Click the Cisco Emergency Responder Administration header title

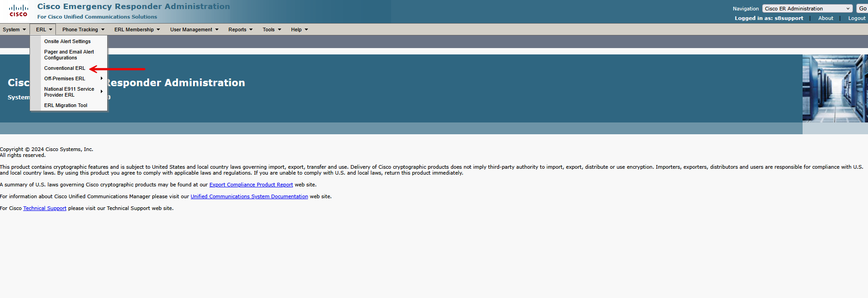[x=134, y=6]
